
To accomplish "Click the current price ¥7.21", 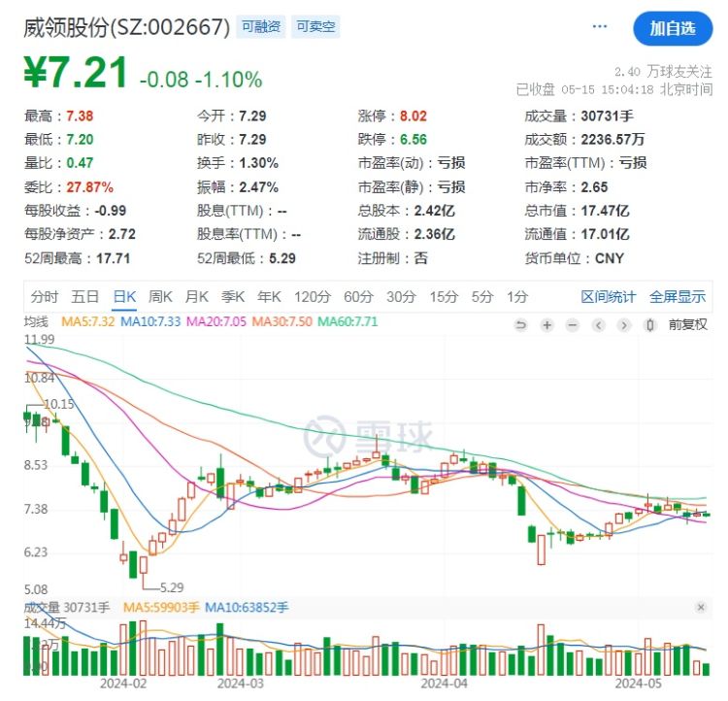I will click(76, 72).
